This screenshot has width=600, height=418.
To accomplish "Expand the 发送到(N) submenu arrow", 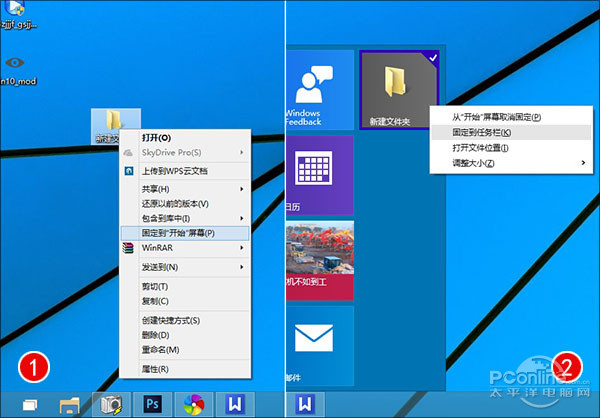I will pos(241,267).
